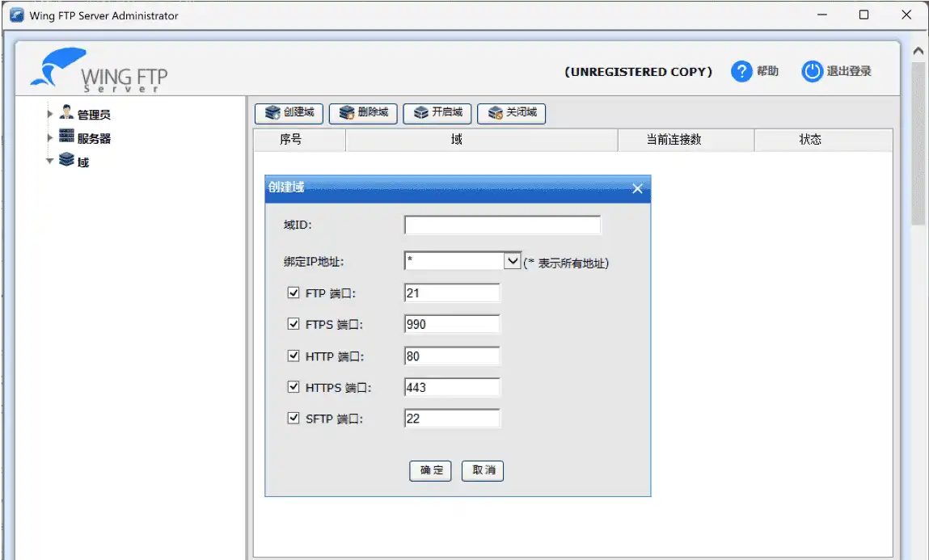Maximize the Wing FTP Server Administrator window

coord(864,15)
